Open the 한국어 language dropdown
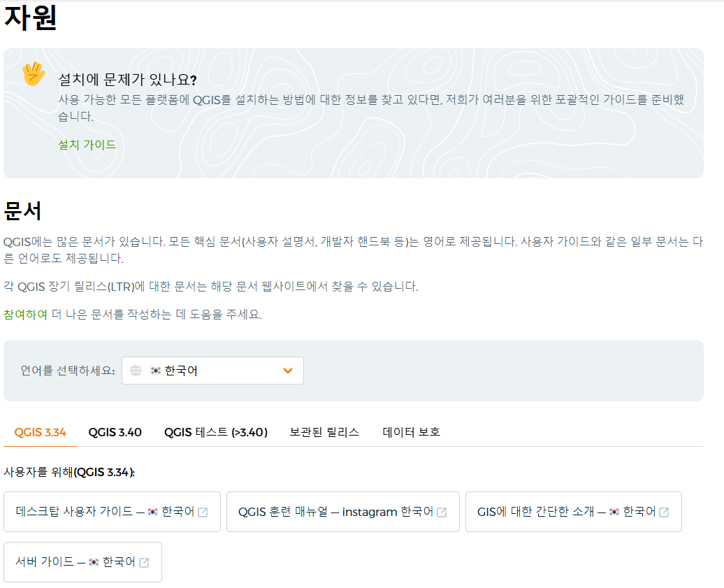Viewport: 724px width, 588px height. point(212,371)
